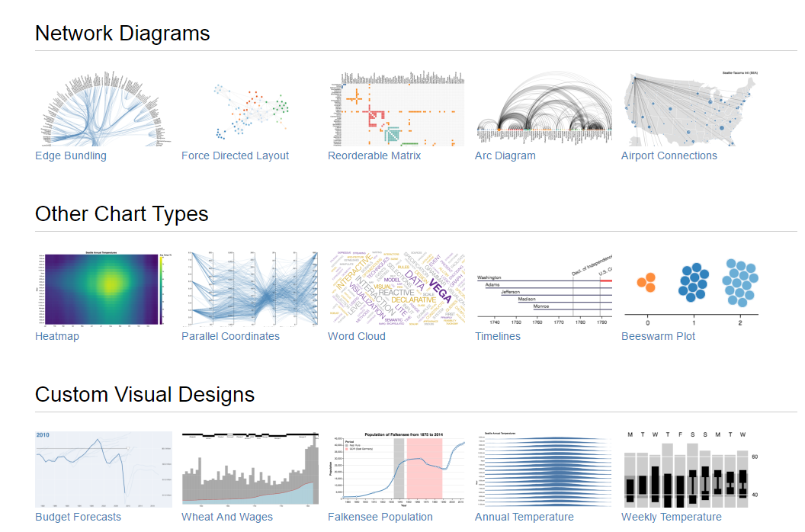Open the Heatmap chart thumbnail
The width and height of the screenshot is (805, 532).
[103, 289]
